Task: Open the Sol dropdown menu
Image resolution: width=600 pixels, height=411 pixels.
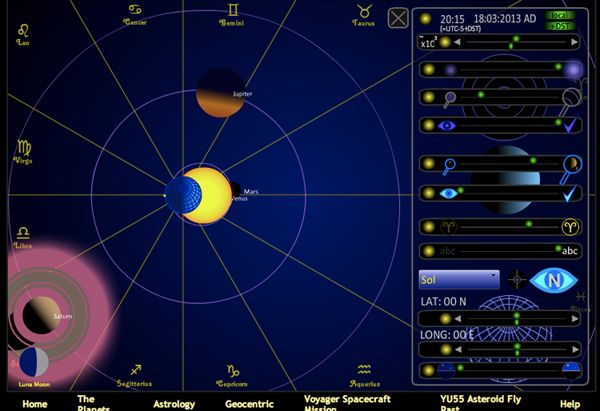Action: tap(459, 280)
